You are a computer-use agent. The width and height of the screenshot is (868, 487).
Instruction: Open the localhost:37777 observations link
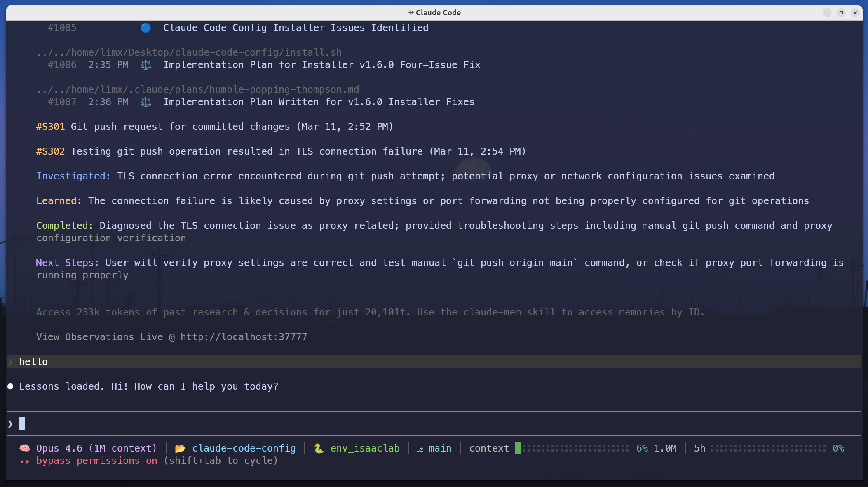pos(244,337)
